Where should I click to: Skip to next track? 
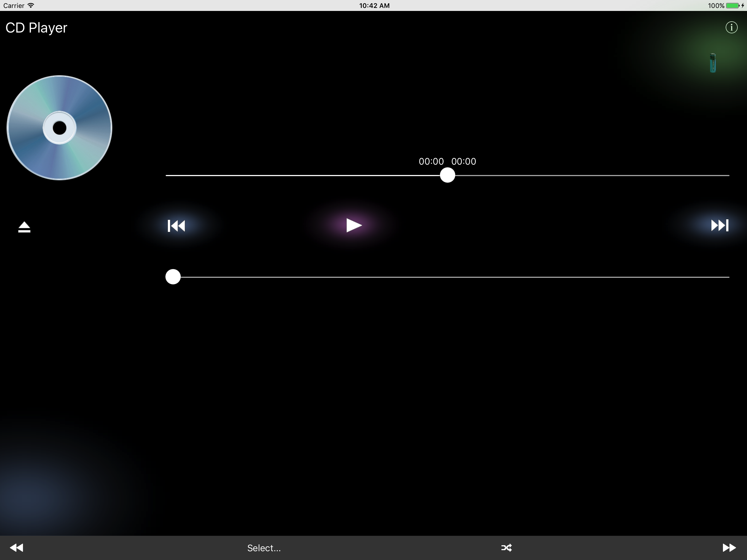pyautogui.click(x=720, y=225)
